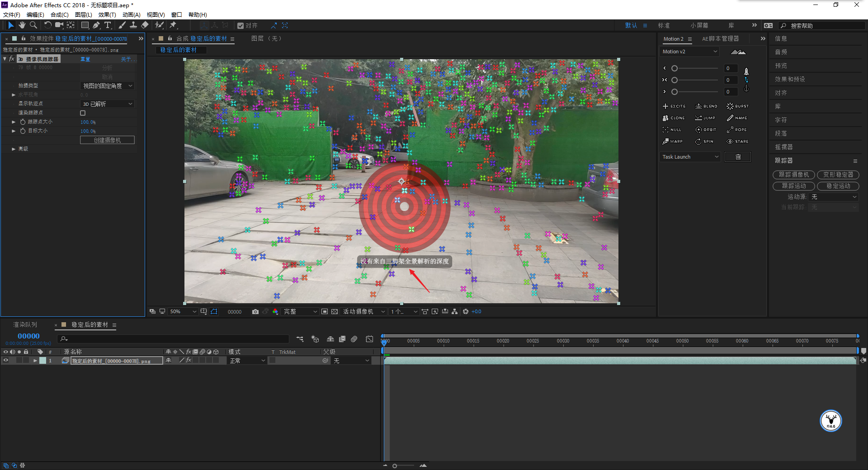The image size is (868, 470).
Task: Open the composition mini-flowchart in timeline
Action: (300, 339)
